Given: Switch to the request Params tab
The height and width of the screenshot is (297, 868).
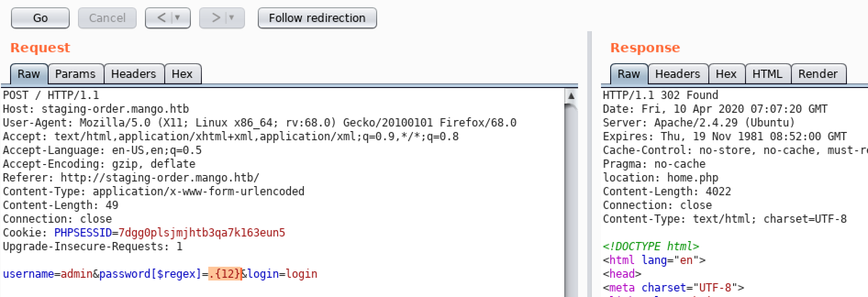Looking at the screenshot, I should pyautogui.click(x=75, y=74).
